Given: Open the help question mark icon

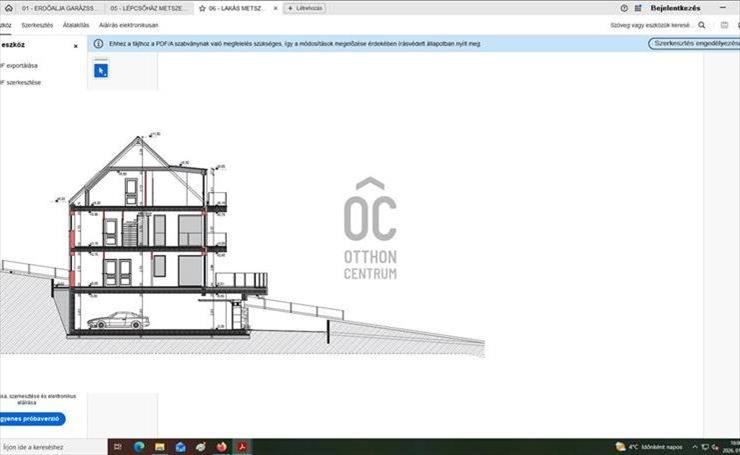Looking at the screenshot, I should point(624,8).
